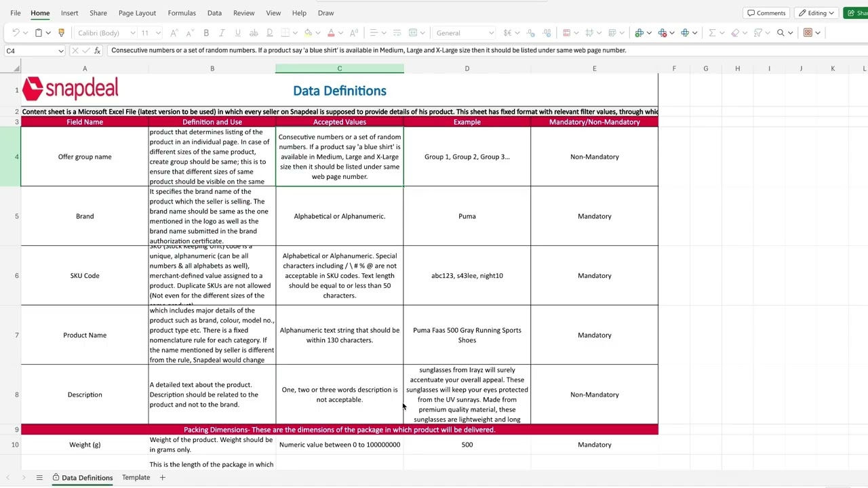Open the Page Layout tab
The height and width of the screenshot is (488, 868).
(x=137, y=13)
